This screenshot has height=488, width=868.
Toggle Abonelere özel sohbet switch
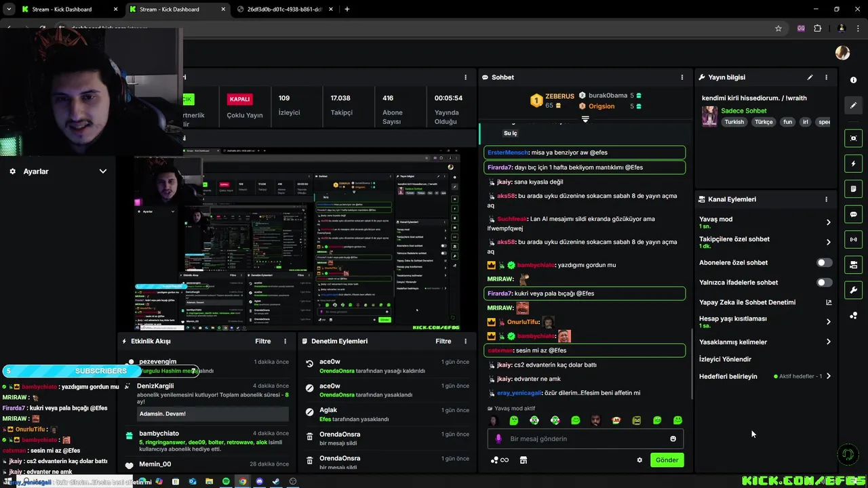tap(824, 262)
